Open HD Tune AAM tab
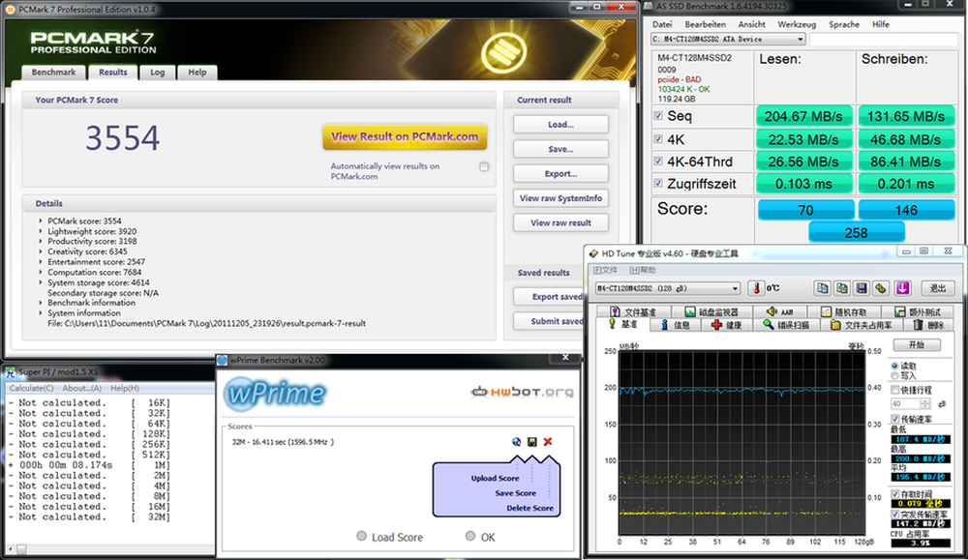 point(780,312)
